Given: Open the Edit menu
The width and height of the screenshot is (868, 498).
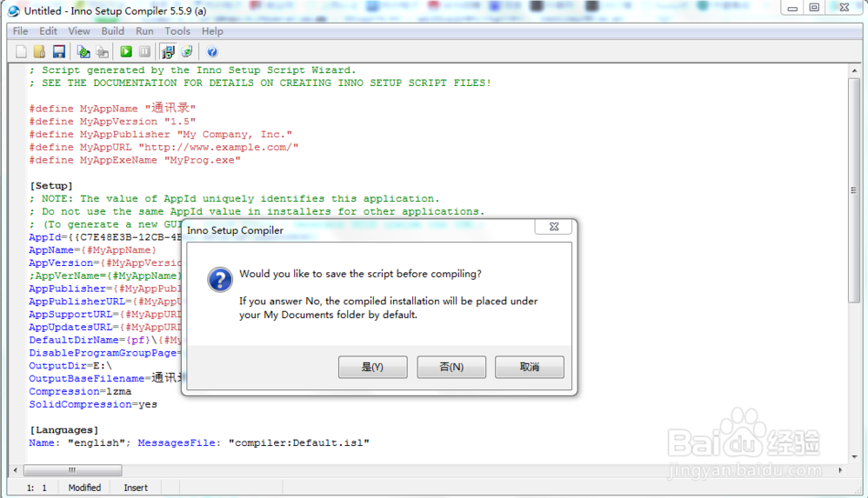Looking at the screenshot, I should tap(48, 31).
